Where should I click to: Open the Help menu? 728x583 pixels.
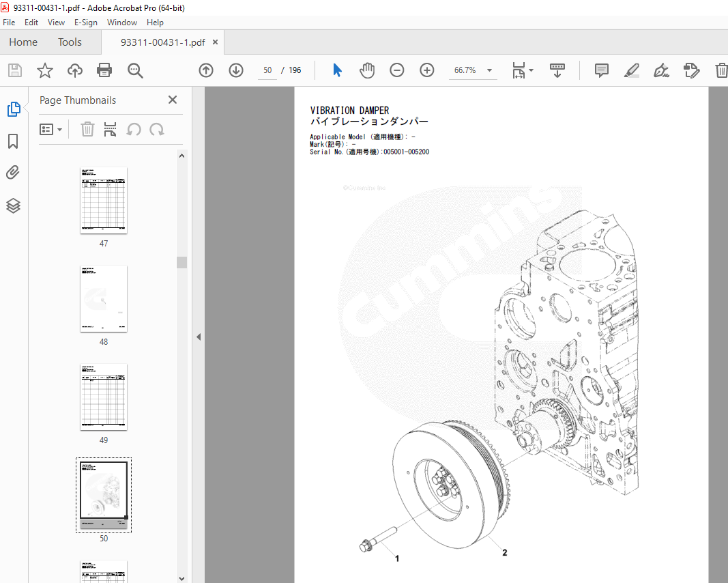pyautogui.click(x=155, y=23)
